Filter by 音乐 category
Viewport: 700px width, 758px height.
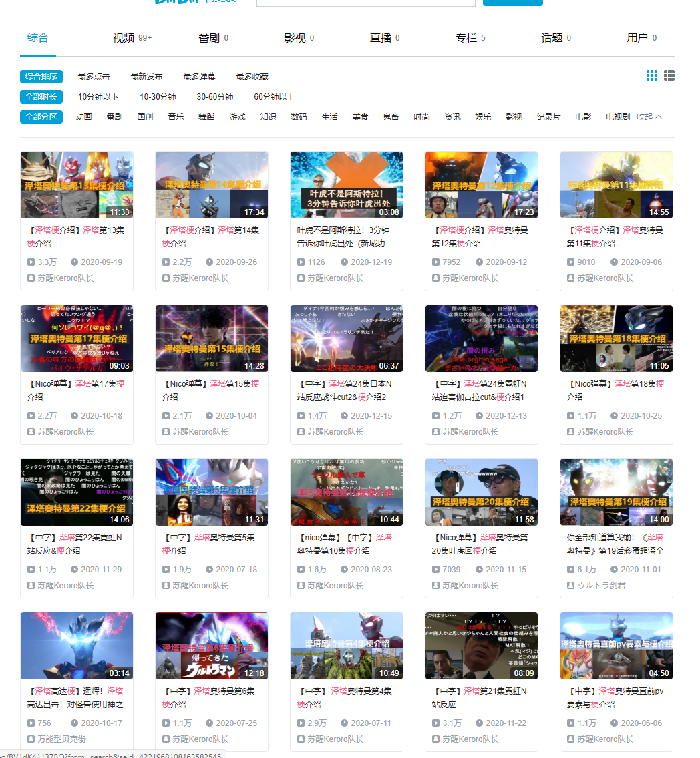point(176,116)
